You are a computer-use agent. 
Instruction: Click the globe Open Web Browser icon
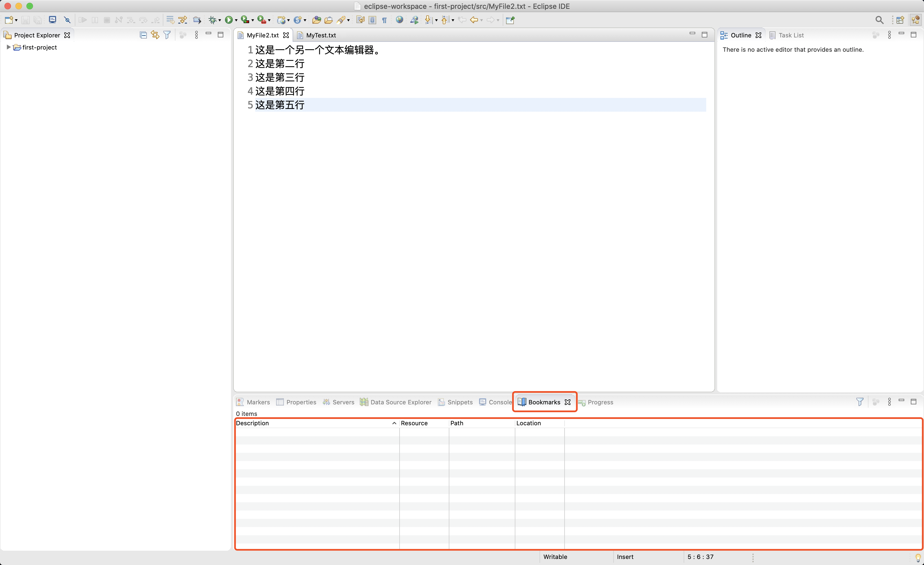(399, 20)
